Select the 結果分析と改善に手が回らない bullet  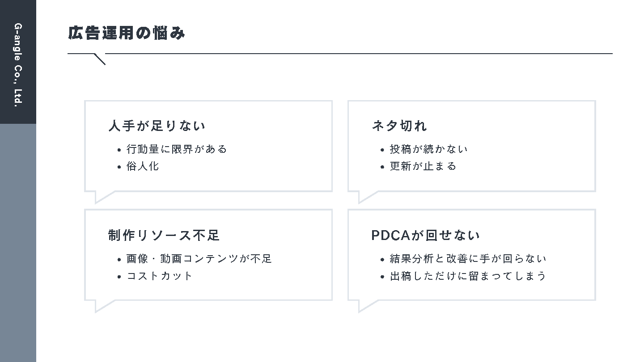tap(468, 258)
